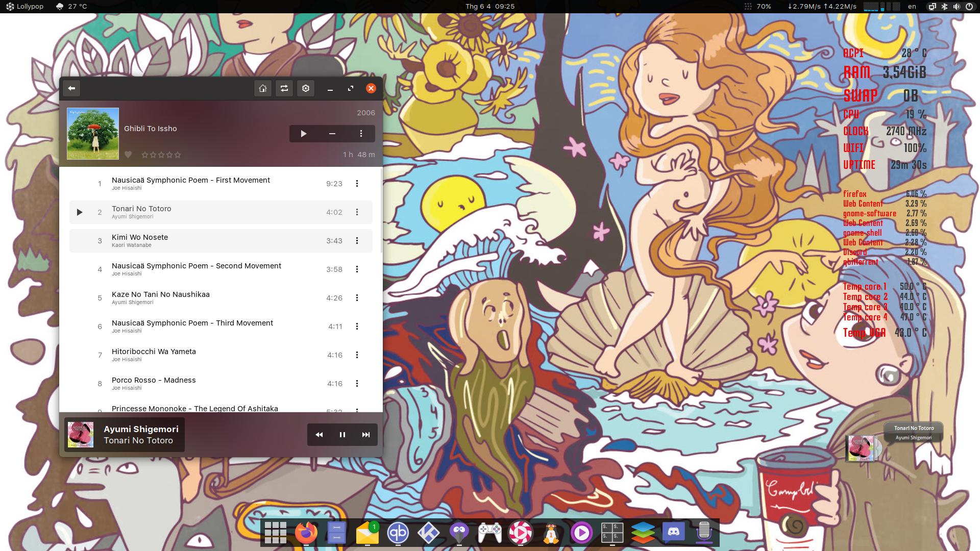Image resolution: width=980 pixels, height=551 pixels.
Task: Open menu for Kimi Wo Nosete track
Action: pyautogui.click(x=357, y=241)
